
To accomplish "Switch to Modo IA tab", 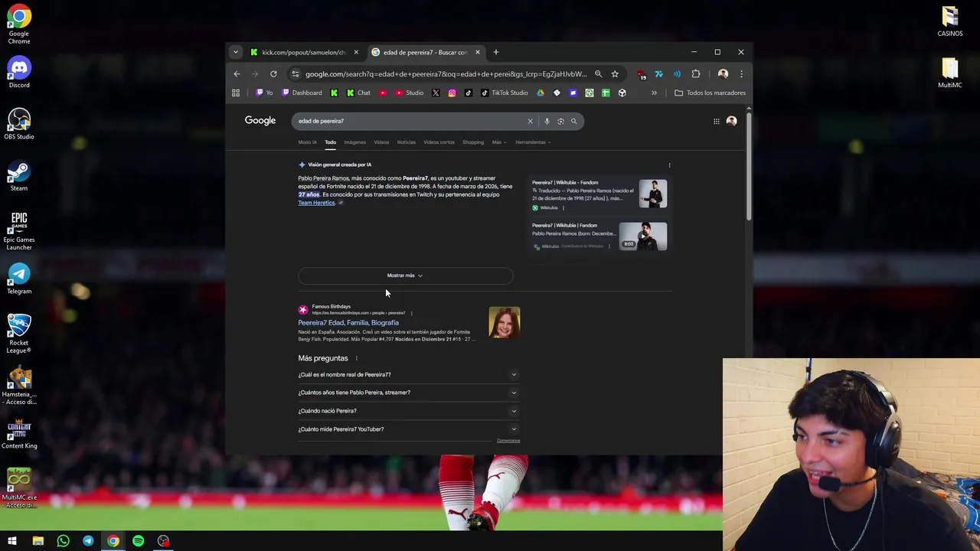I will click(307, 142).
